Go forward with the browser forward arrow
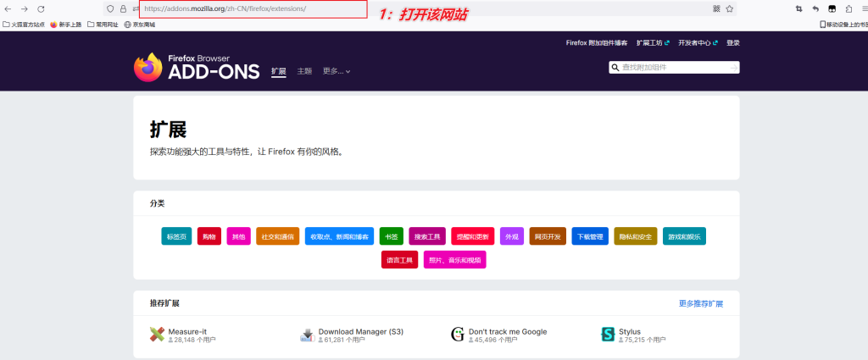 tap(25, 8)
